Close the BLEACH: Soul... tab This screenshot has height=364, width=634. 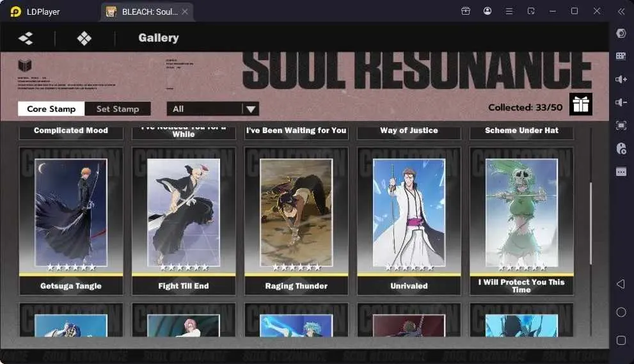pos(185,12)
